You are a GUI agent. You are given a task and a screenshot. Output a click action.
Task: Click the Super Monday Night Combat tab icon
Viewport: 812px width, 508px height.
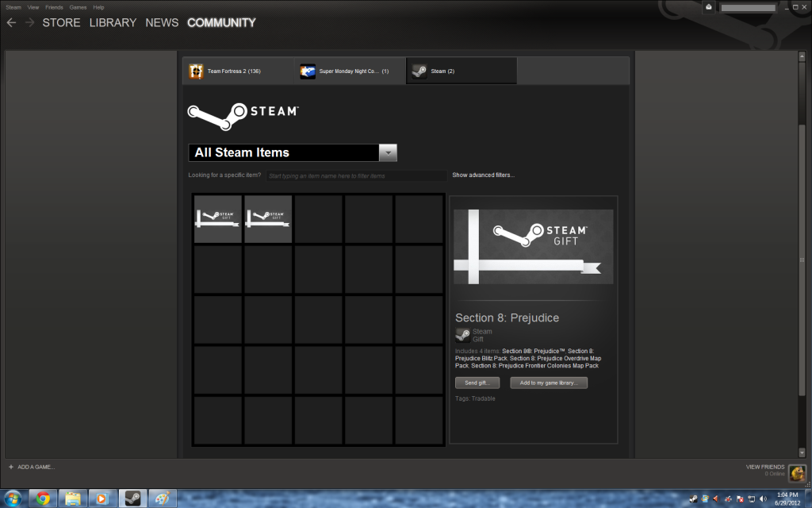tap(309, 71)
